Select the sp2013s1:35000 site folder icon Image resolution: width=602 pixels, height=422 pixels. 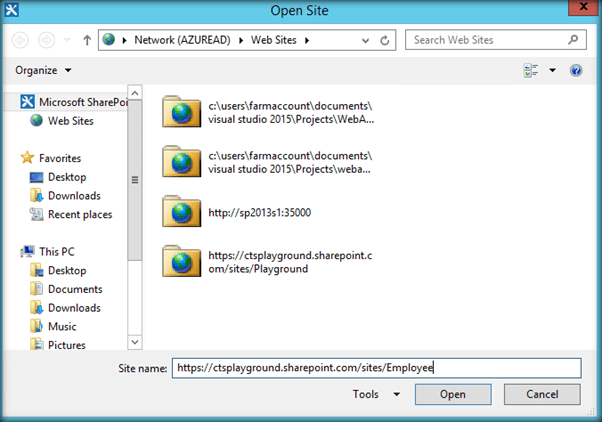tap(181, 212)
